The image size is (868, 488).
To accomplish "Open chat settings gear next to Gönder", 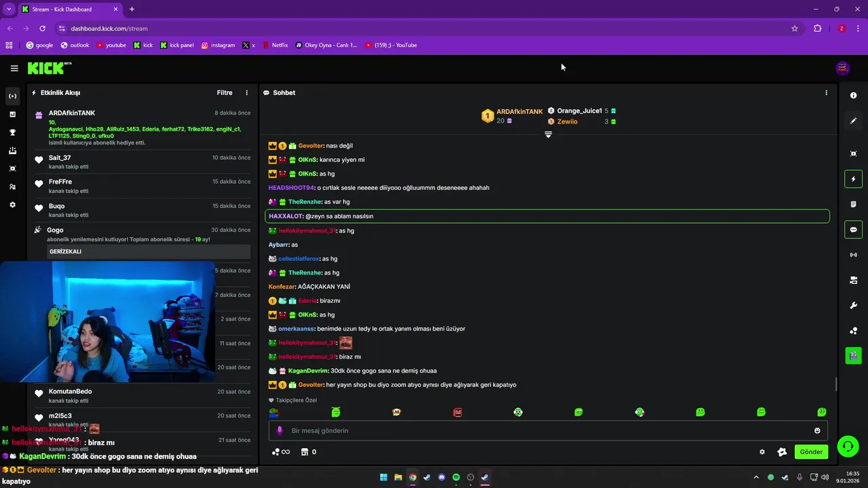I will 762,452.
